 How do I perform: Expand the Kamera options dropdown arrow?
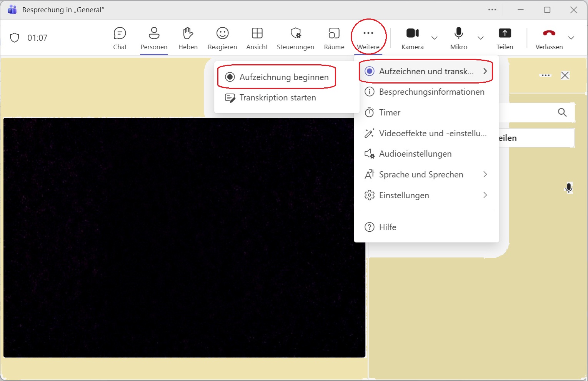[x=435, y=38]
